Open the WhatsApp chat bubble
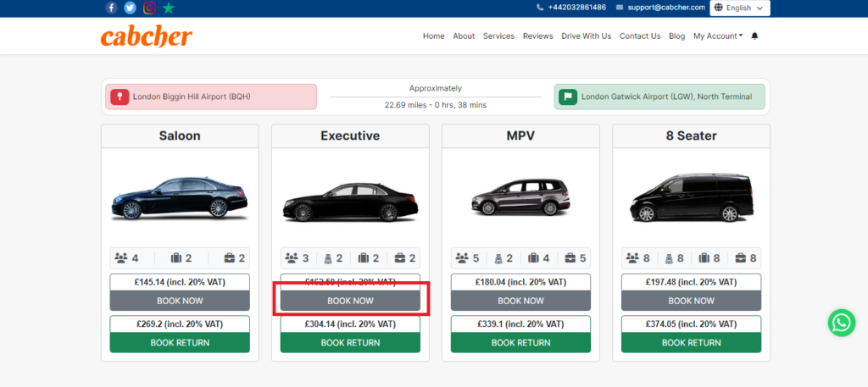Viewport: 868px width, 387px height. pos(842,323)
